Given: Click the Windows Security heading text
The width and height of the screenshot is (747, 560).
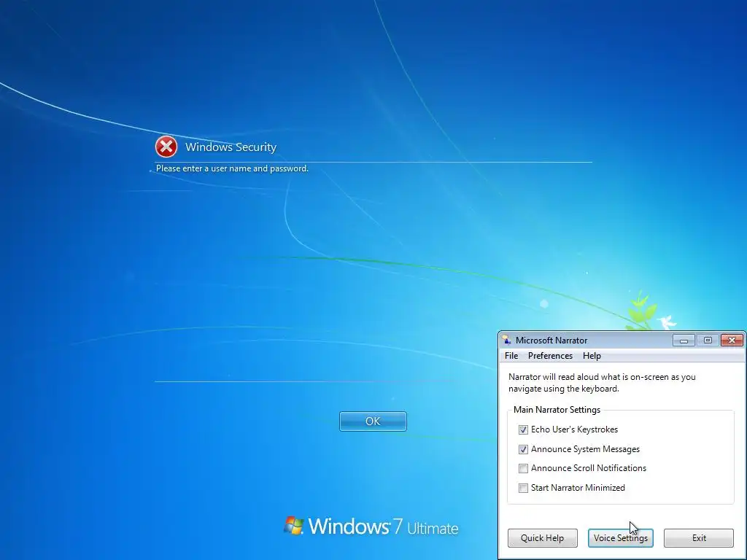Looking at the screenshot, I should [x=231, y=147].
